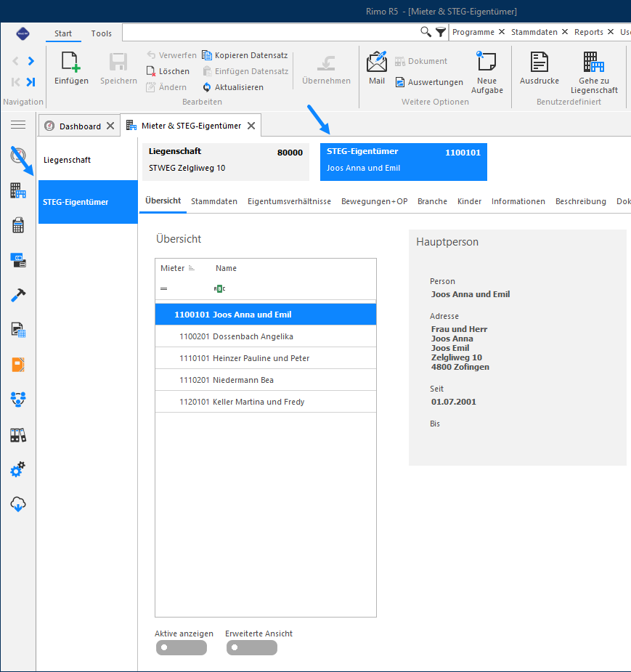Refresh with Aktualisieren
The height and width of the screenshot is (672, 631).
(x=233, y=87)
